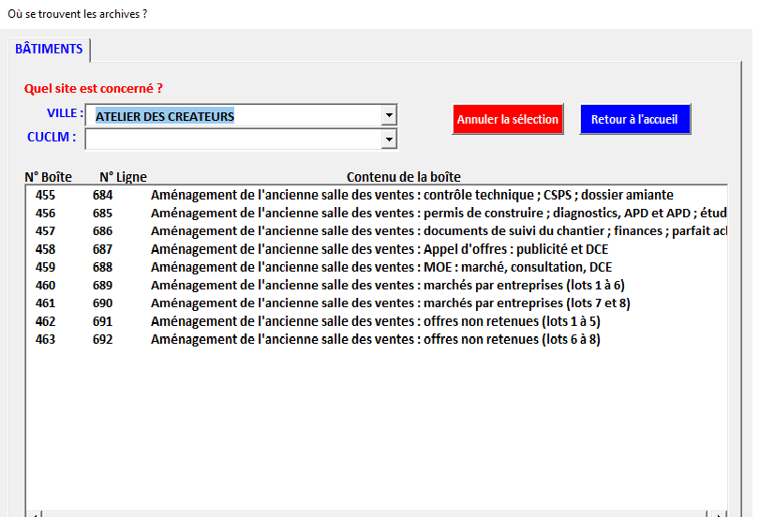
Task: Switch to the BÂTIMENTS tab
Action: pos(49,49)
